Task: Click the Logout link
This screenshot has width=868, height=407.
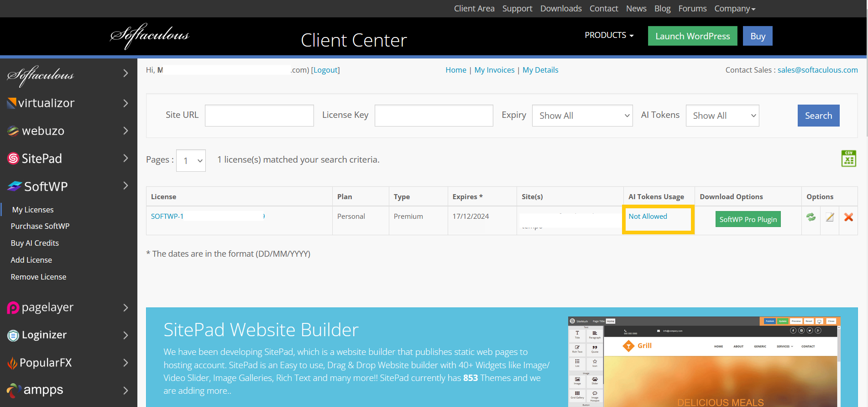Action: [325, 70]
